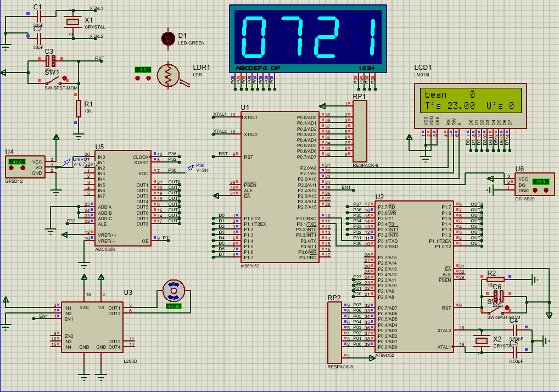The width and height of the screenshot is (559, 392).
Task: Click the DS18B20 part name text
Action: [x=525, y=199]
